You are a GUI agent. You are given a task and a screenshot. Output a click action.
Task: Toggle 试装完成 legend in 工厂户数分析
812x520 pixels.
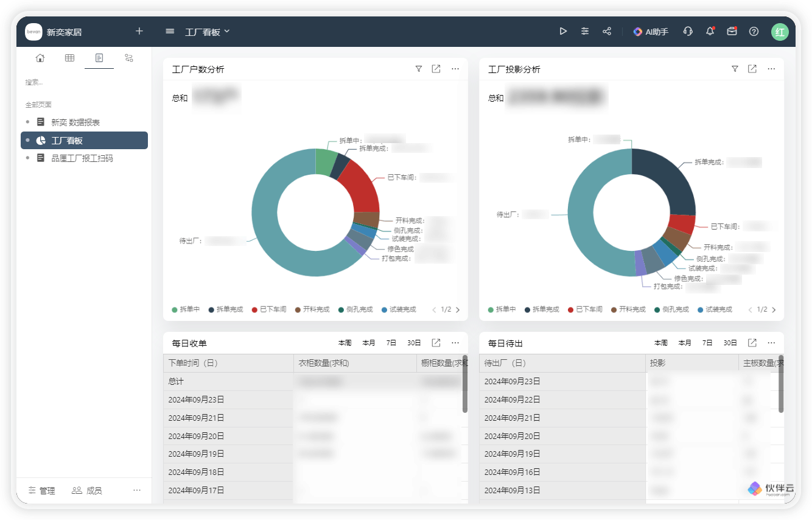(x=399, y=309)
